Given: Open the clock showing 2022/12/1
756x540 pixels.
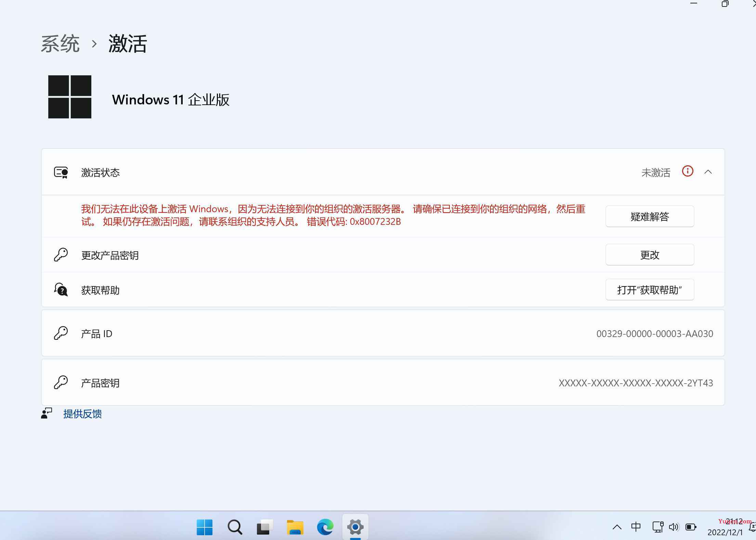Looking at the screenshot, I should [x=725, y=527].
